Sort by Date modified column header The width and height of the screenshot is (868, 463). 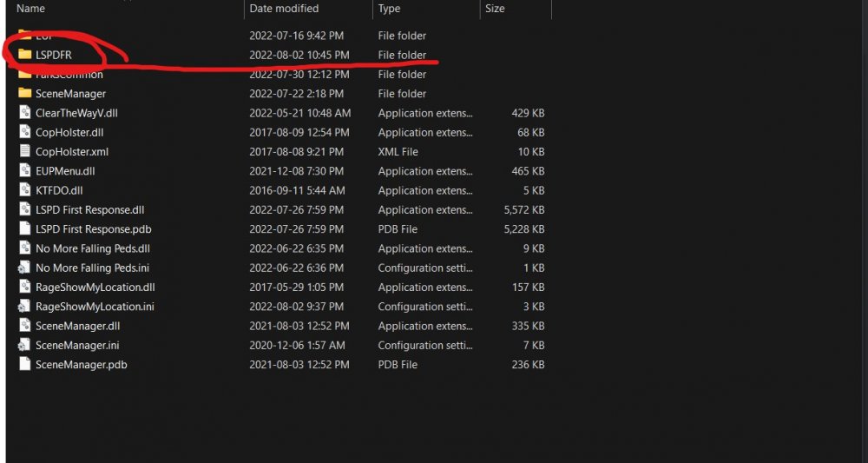[x=284, y=9]
